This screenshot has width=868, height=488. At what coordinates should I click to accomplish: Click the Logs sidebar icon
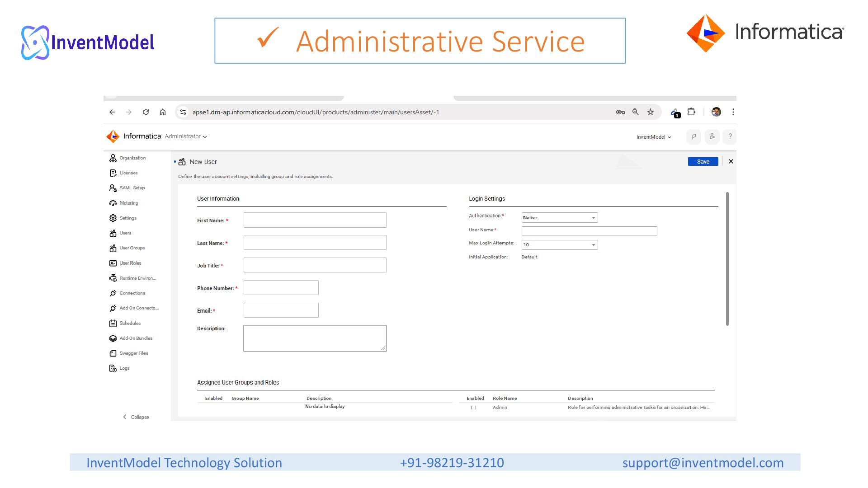(113, 368)
